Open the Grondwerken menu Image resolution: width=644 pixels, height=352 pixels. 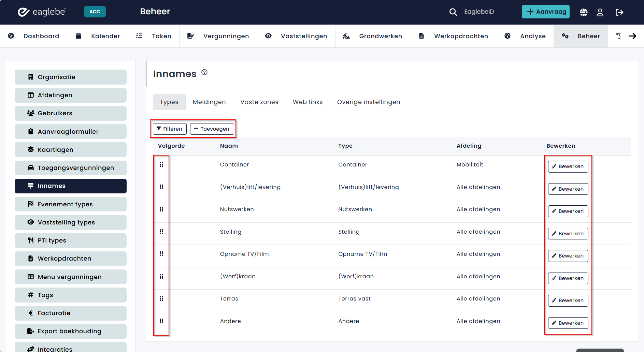[x=373, y=36]
